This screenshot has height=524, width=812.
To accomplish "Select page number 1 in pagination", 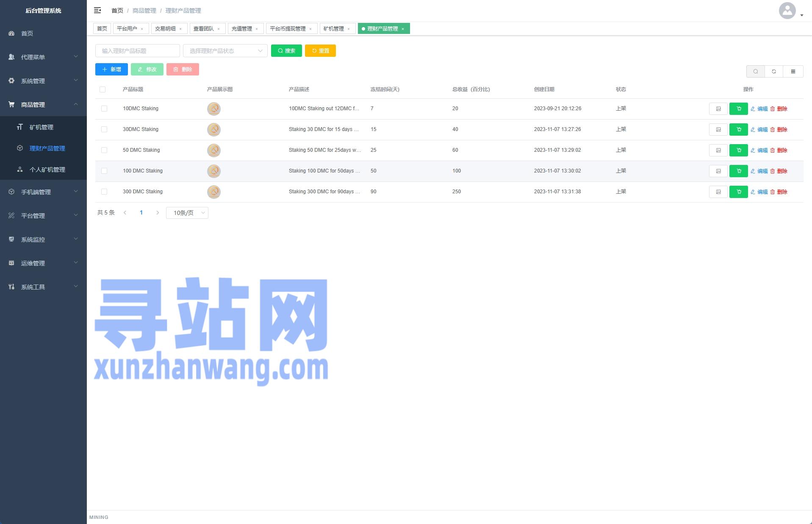I will pos(141,213).
